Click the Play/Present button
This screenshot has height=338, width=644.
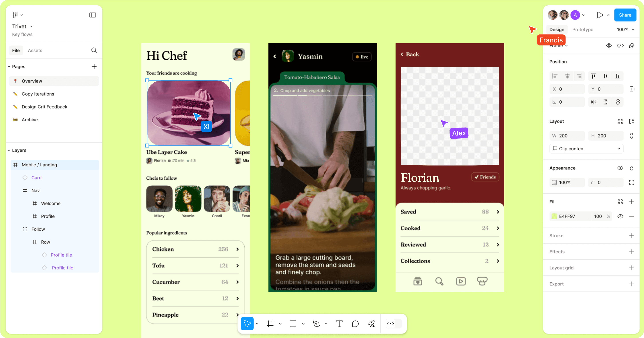pos(598,15)
